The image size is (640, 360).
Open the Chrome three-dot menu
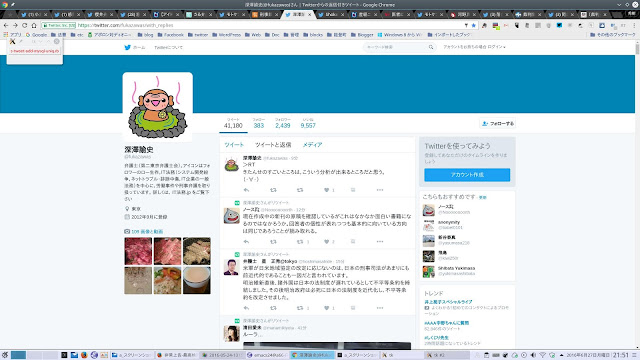coord(633,25)
